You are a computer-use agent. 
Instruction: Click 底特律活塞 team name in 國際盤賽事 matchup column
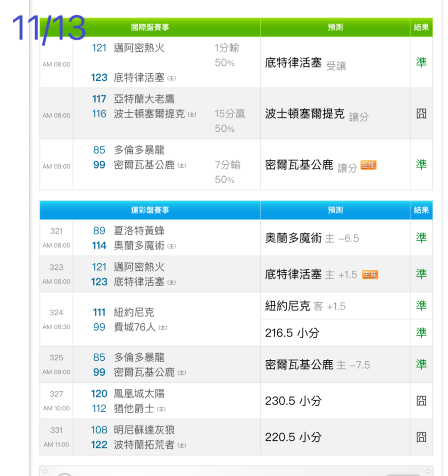click(139, 78)
